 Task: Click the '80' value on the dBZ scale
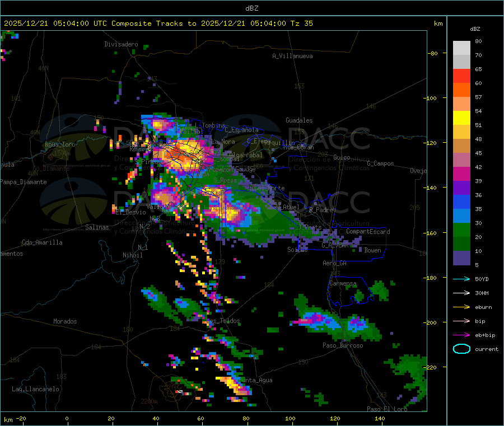(x=478, y=41)
